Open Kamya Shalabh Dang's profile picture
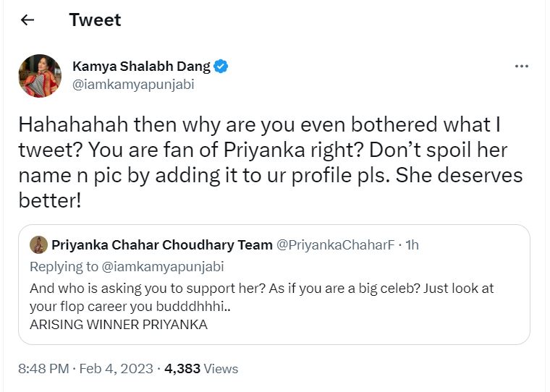 pyautogui.click(x=40, y=75)
